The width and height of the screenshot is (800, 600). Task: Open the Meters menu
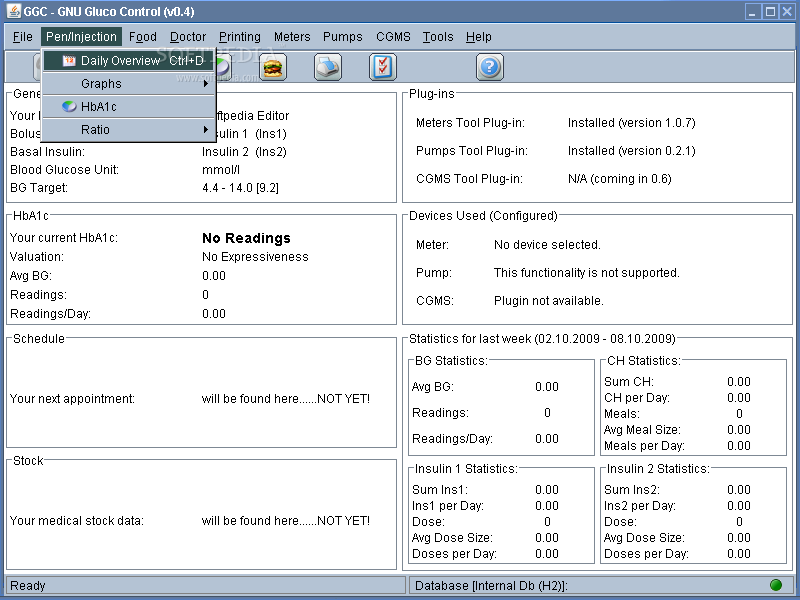pos(292,37)
